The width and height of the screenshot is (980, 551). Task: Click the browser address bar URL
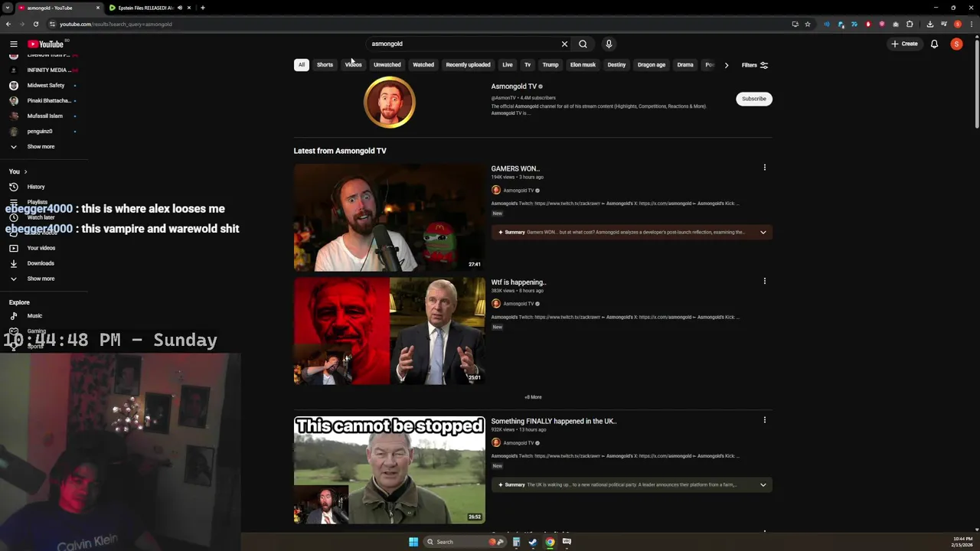point(116,24)
